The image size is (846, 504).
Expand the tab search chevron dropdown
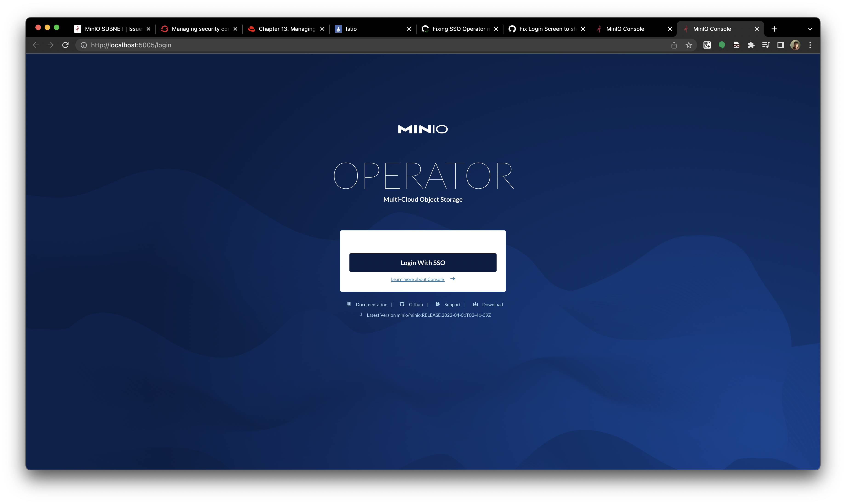(810, 29)
